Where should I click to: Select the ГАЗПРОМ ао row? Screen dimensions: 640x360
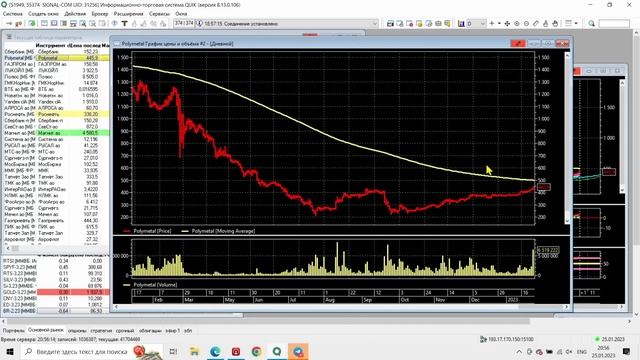coord(56,64)
